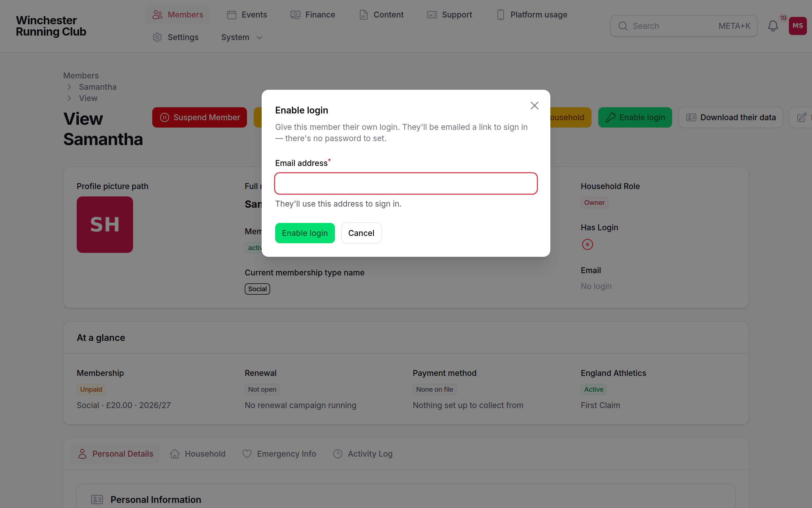Click the Has Login red cross icon
Screen dimensions: 812x508
587,244
